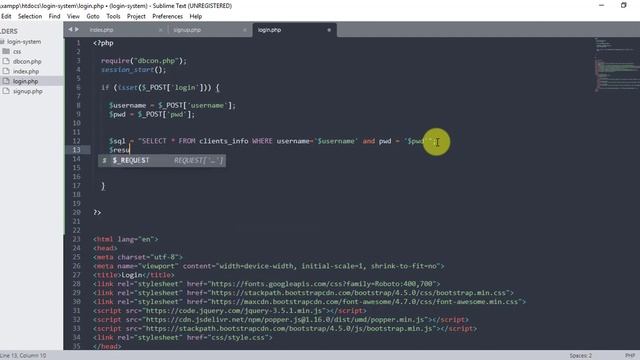
Task: Open the Edit menu
Action: (6, 16)
